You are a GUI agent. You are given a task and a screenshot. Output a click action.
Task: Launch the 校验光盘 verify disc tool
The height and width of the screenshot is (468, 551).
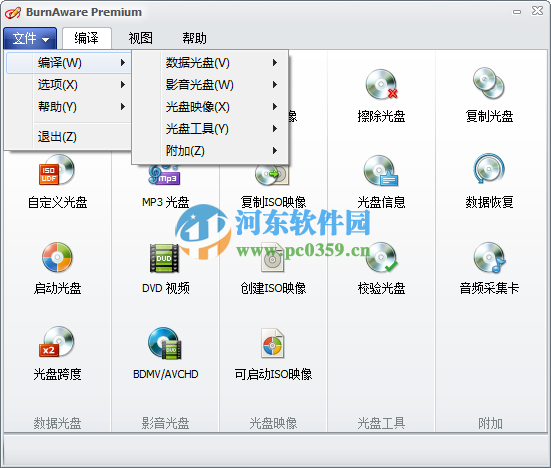pyautogui.click(x=381, y=268)
